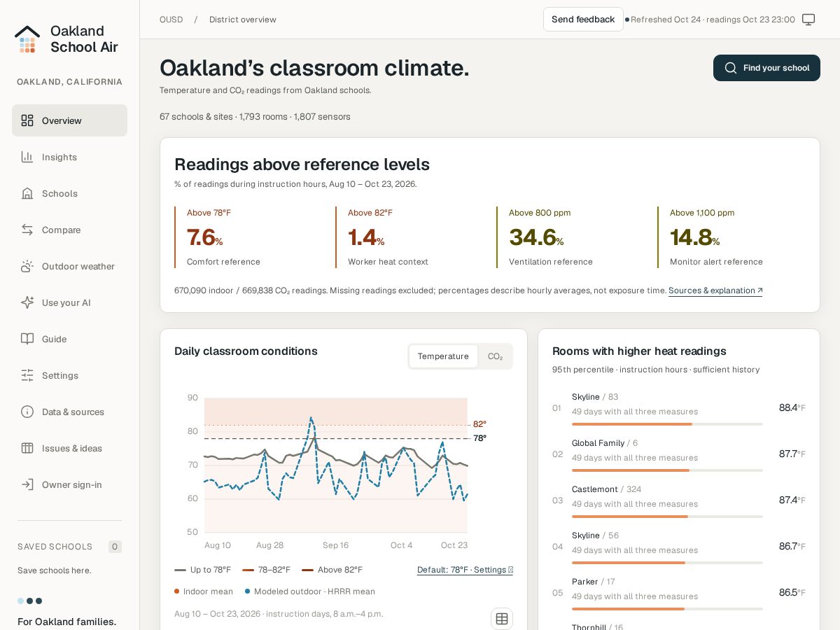This screenshot has width=840, height=630.
Task: Open Settings sliders icon in sidebar
Action: point(27,375)
